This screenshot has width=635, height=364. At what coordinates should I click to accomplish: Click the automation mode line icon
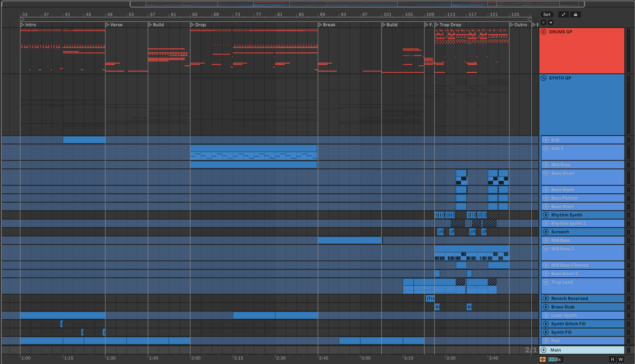click(x=563, y=14)
